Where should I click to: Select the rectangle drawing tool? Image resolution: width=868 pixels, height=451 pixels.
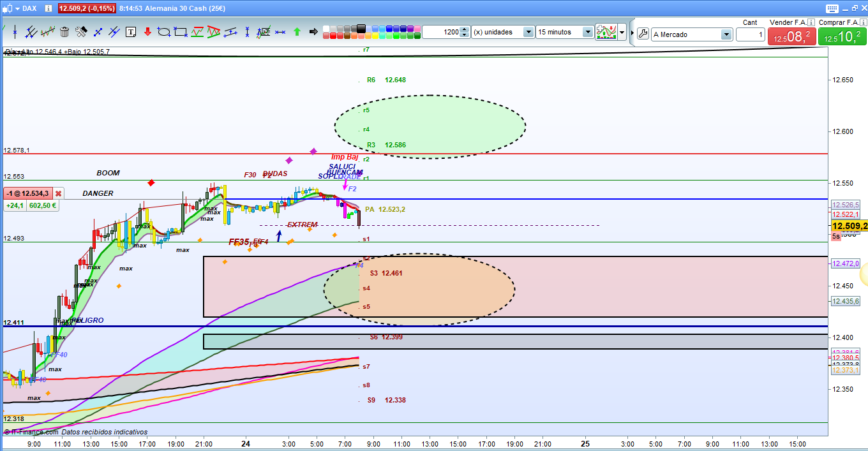tap(181, 32)
